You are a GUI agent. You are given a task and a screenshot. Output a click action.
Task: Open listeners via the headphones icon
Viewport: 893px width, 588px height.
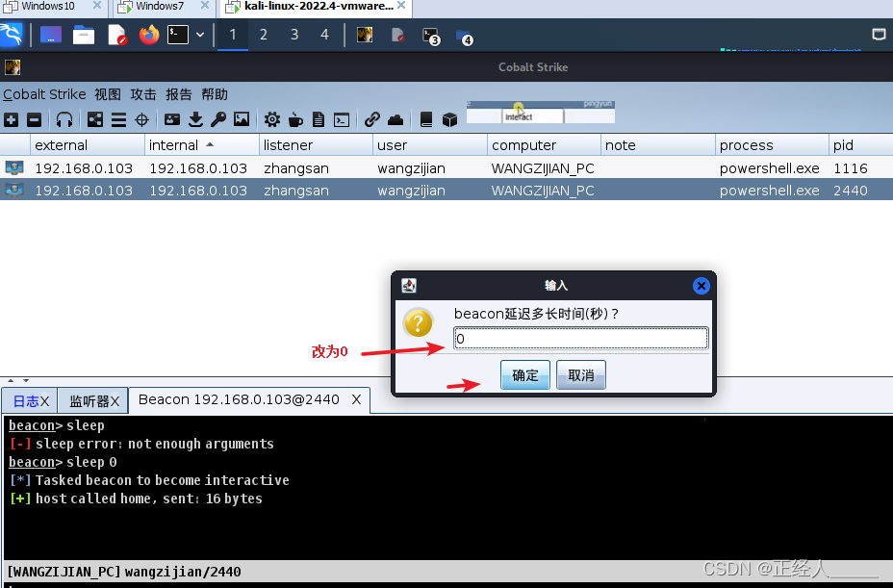tap(64, 119)
